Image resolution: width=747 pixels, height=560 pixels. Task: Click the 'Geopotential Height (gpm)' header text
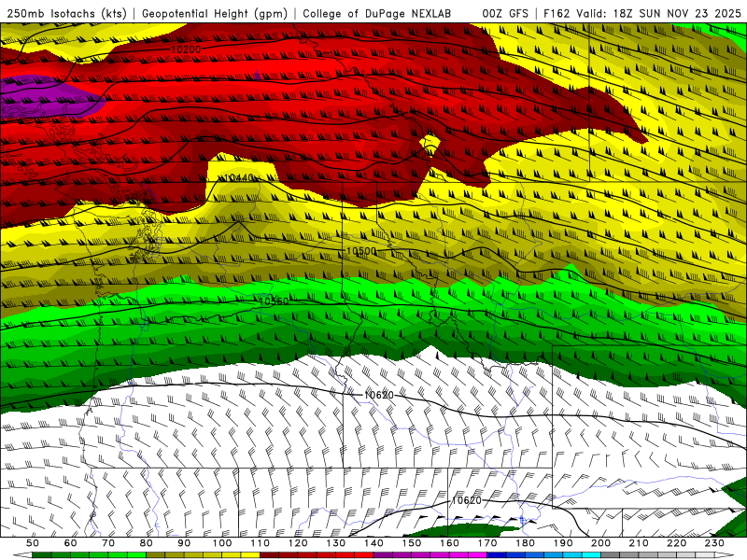pyautogui.click(x=215, y=13)
